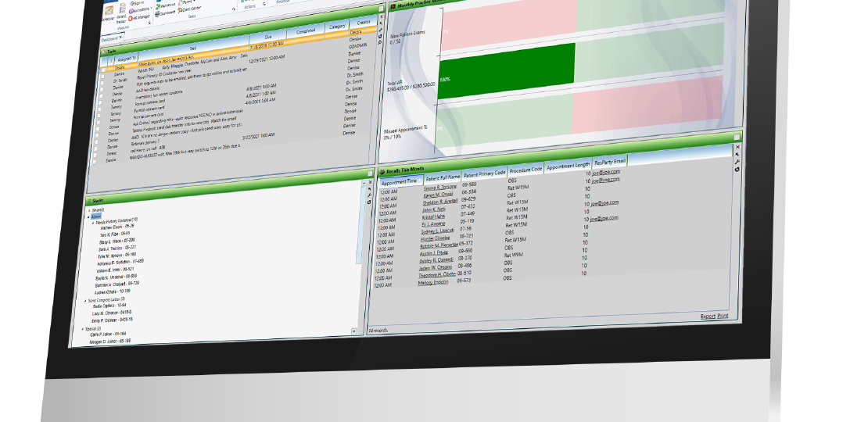This screenshot has height=422, width=868.
Task: Open patient Mallory Endotin link
Action: [433, 283]
